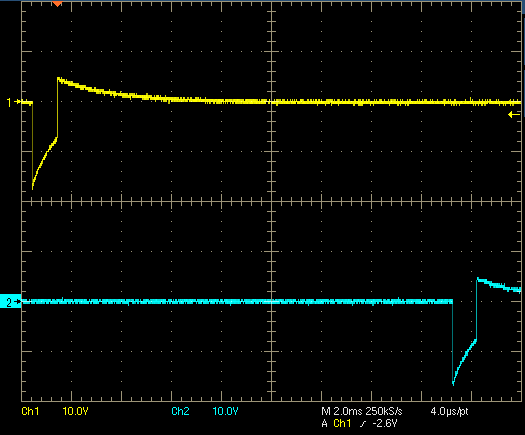Click the rising edge trigger slope icon
Viewport: 525px width, 435px height.
[363, 424]
